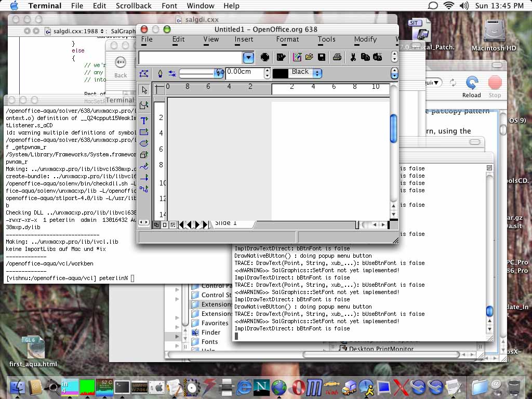
Task: Open the URL combo box dropdown arrow
Action: point(248,58)
